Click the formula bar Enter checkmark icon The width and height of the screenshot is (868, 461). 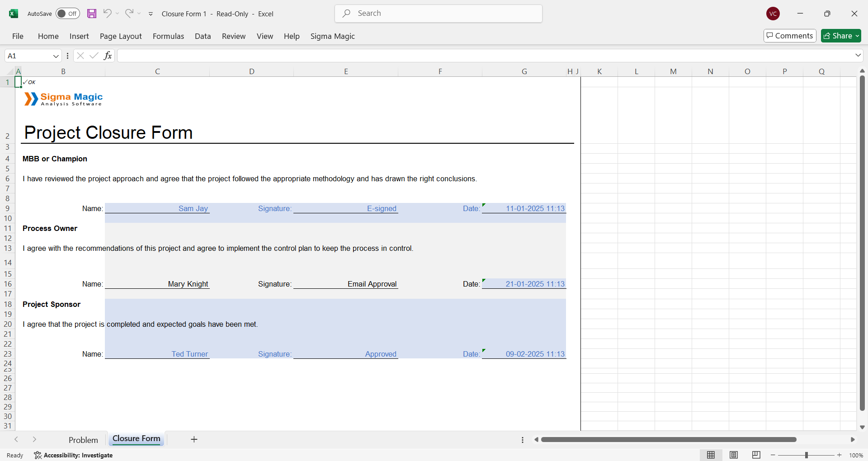point(94,56)
